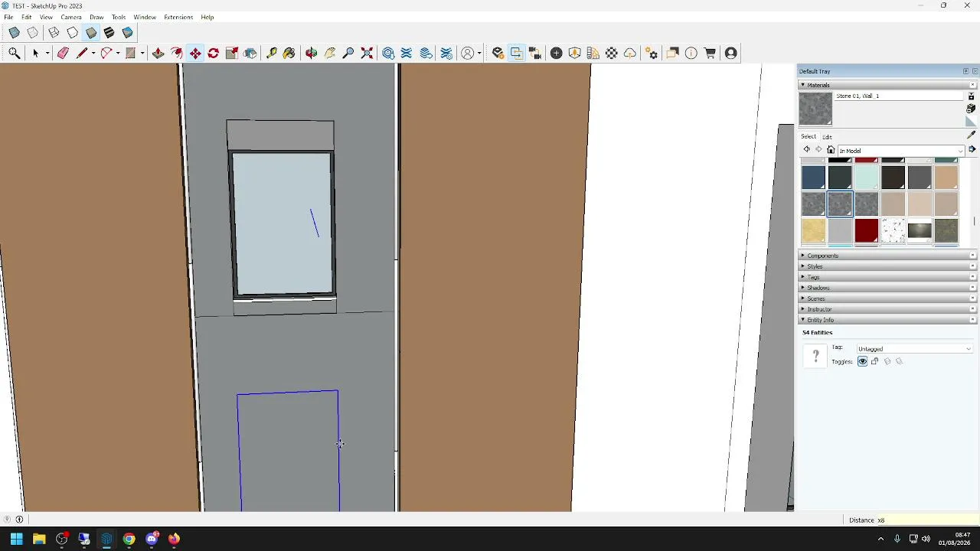980x551 pixels.
Task: Expand the Styles panel
Action: coord(888,266)
